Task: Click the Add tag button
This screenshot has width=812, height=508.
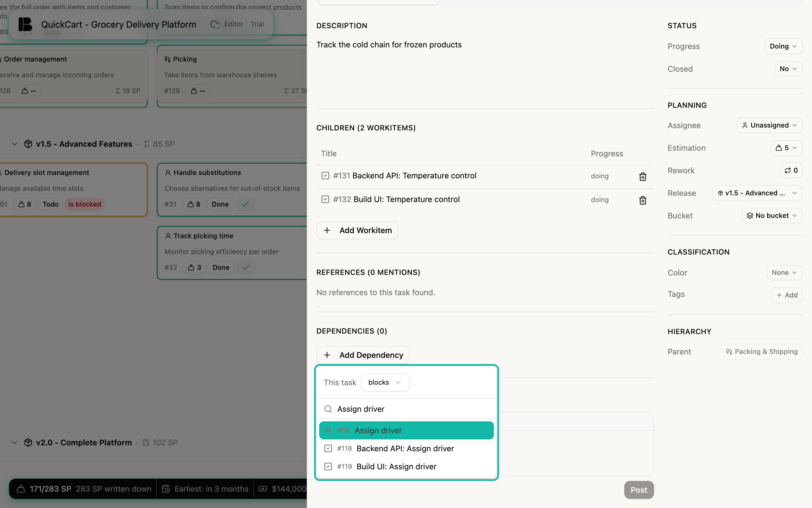Action: [x=787, y=295]
